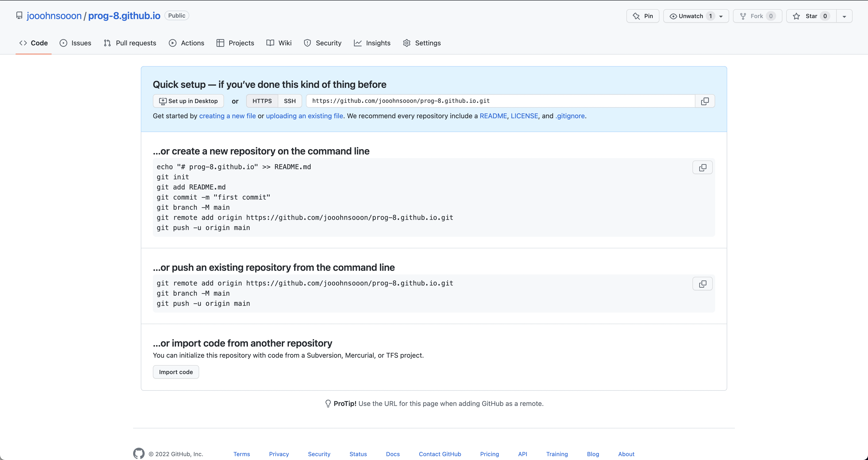This screenshot has height=460, width=868.
Task: Follow the creating a new file link
Action: (x=227, y=116)
